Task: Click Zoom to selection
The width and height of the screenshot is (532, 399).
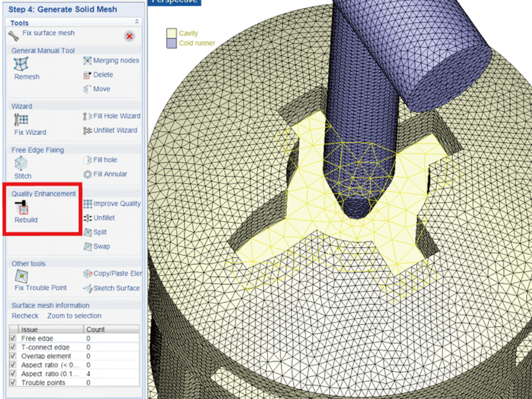Action: pos(74,315)
